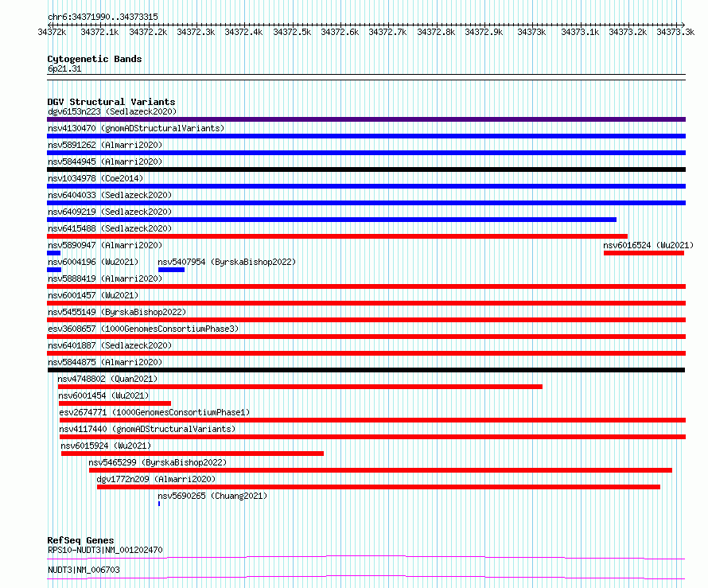Open nsv6001454 (Wu2021) variant label
Viewport: 708px width, 588px height.
103,395
